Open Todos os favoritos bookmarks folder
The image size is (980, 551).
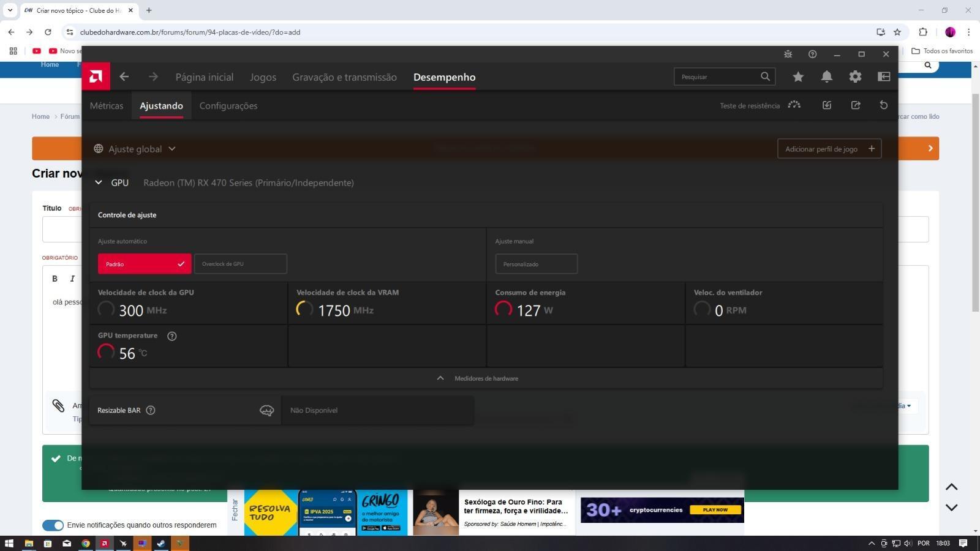pyautogui.click(x=942, y=51)
